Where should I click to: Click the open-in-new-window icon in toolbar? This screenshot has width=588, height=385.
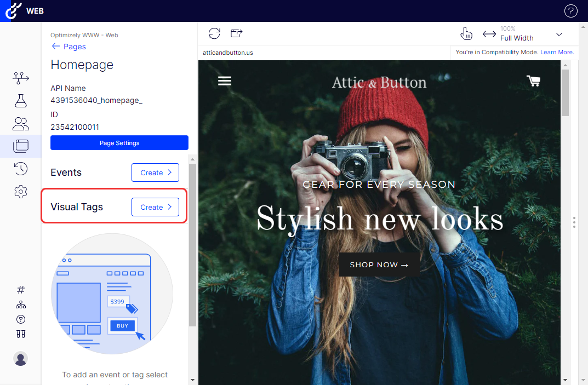click(236, 33)
